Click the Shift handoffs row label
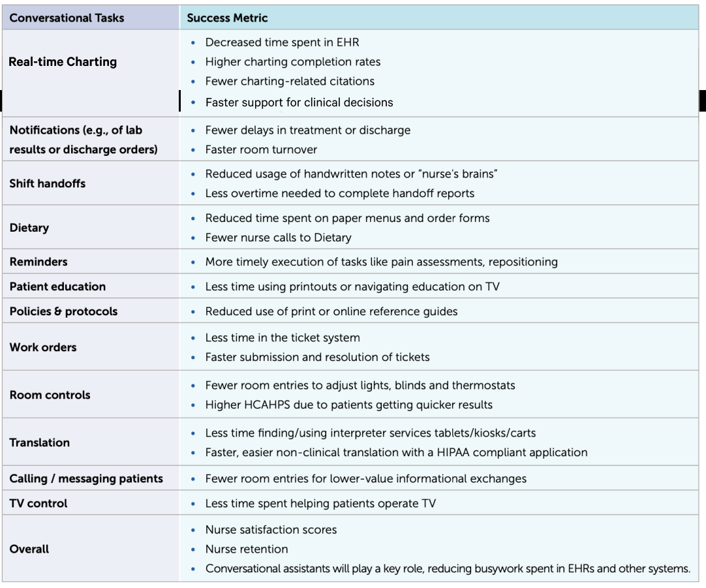This screenshot has height=588, width=706. pos(47,183)
